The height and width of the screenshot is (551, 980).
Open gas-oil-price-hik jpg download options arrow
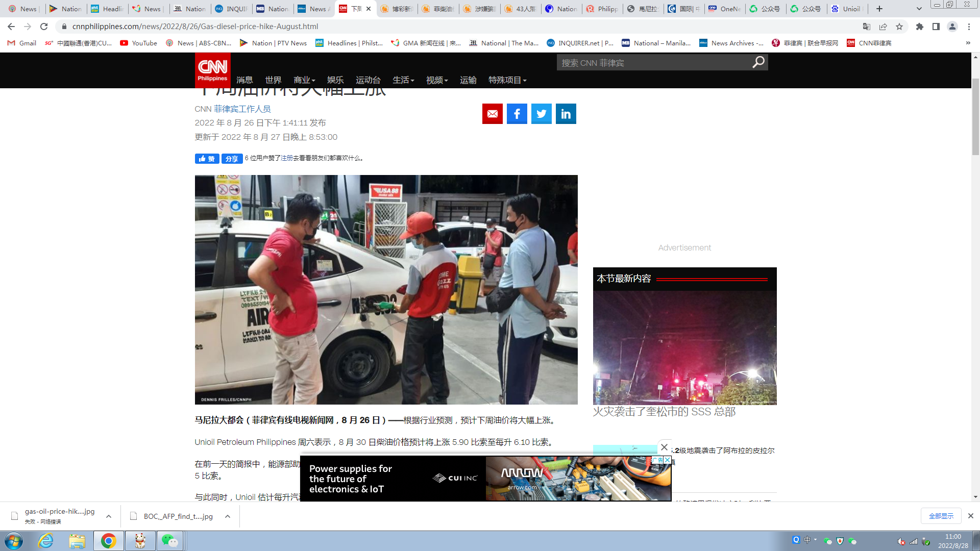[x=109, y=516]
